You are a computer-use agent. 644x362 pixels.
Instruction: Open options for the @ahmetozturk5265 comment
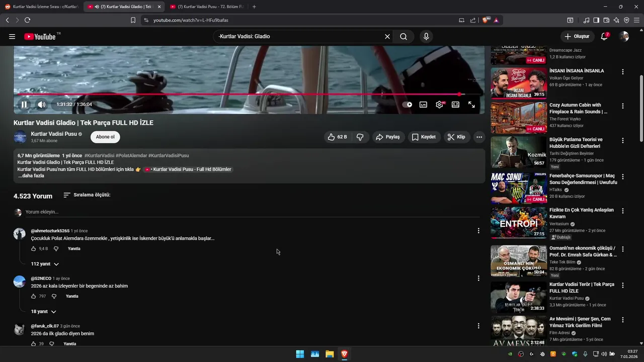pos(478,231)
